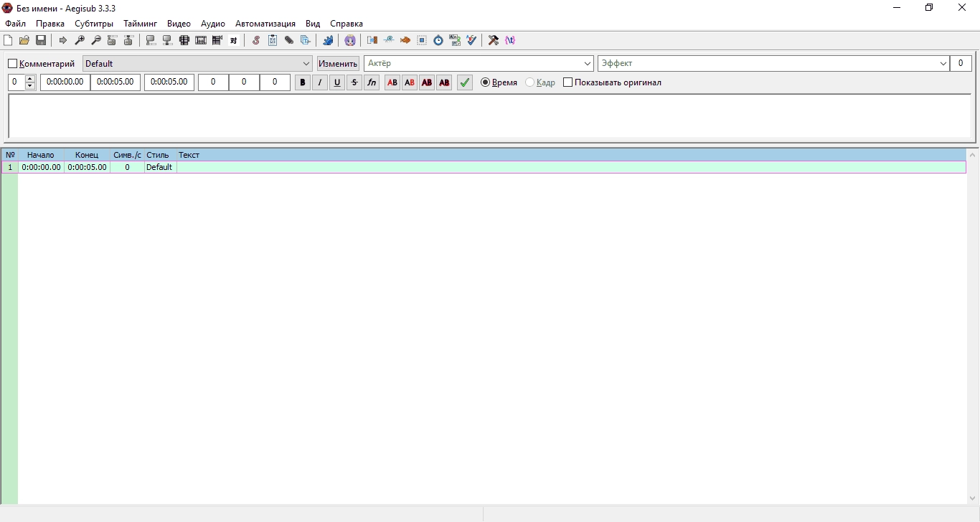Check the Показывать оригинал box

point(568,82)
